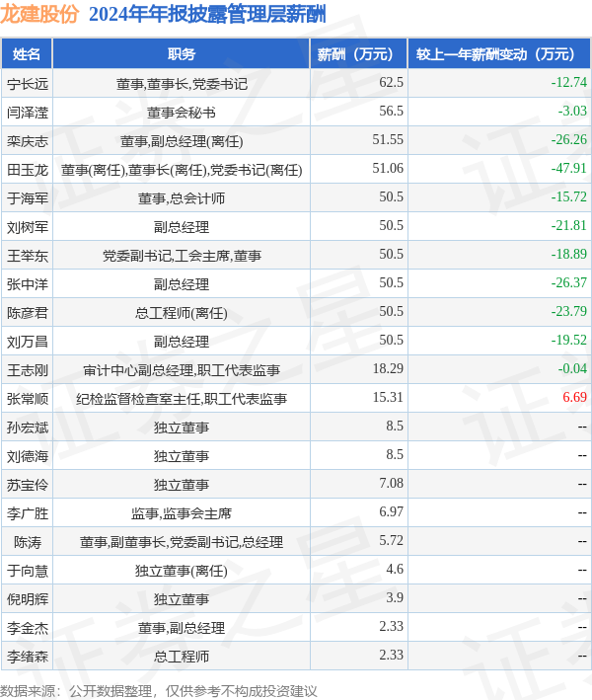Click change value -15.72

[568, 196]
